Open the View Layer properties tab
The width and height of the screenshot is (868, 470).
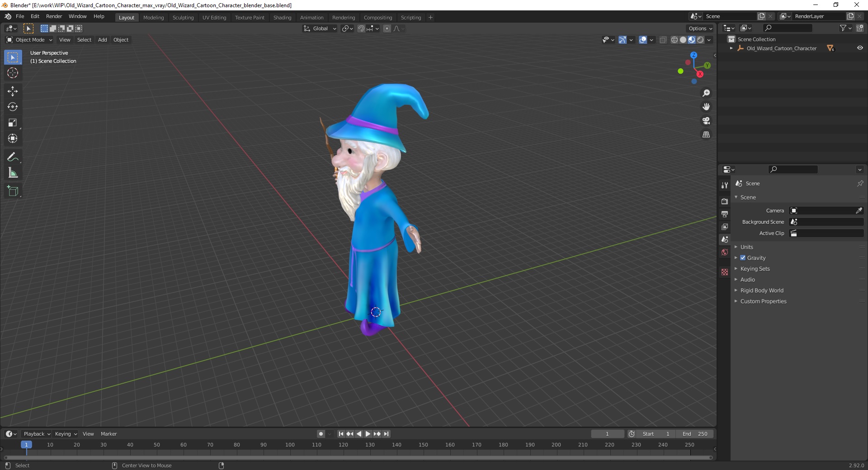(x=725, y=226)
